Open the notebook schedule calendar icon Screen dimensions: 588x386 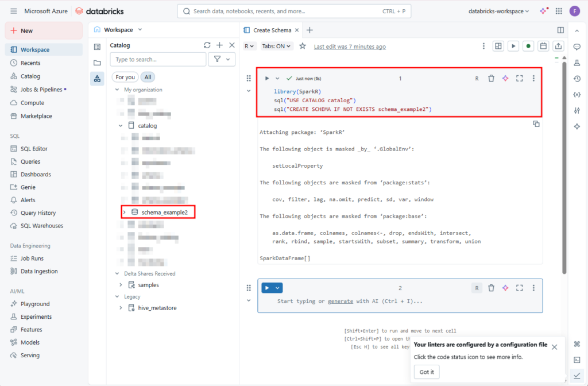[x=543, y=46]
